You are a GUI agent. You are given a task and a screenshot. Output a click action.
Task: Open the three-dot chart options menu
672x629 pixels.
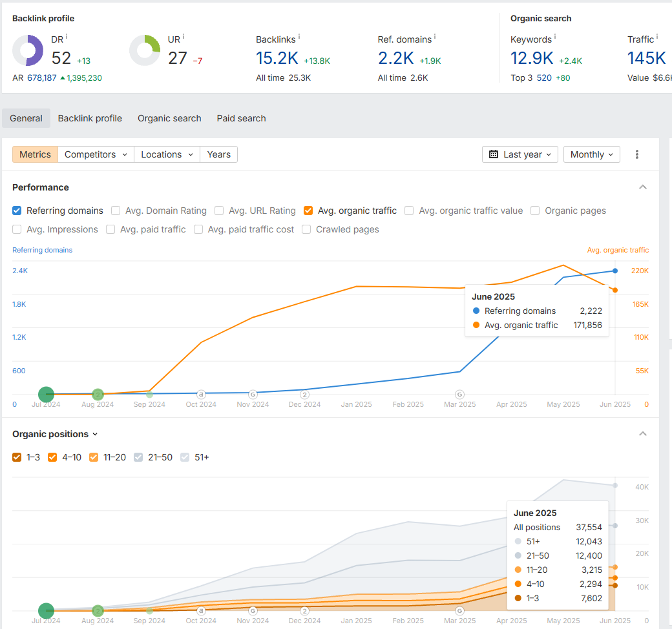[637, 154]
